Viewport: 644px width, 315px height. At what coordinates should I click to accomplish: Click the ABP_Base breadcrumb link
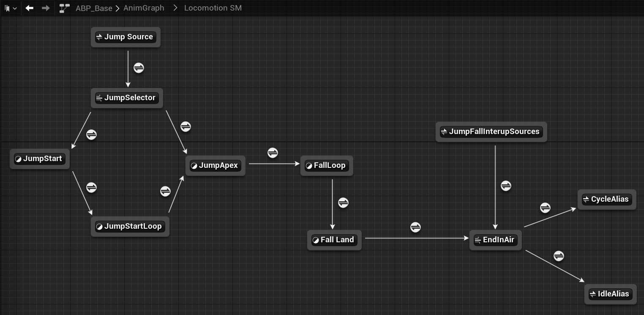pyautogui.click(x=94, y=8)
